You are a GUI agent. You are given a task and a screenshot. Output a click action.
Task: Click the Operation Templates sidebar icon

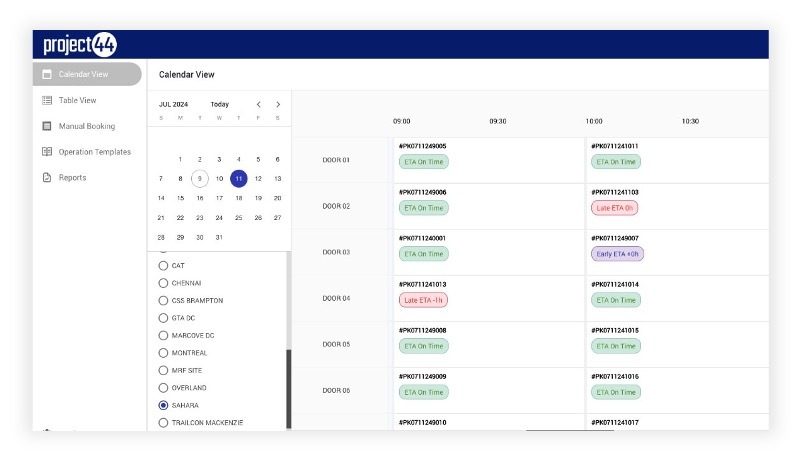47,152
